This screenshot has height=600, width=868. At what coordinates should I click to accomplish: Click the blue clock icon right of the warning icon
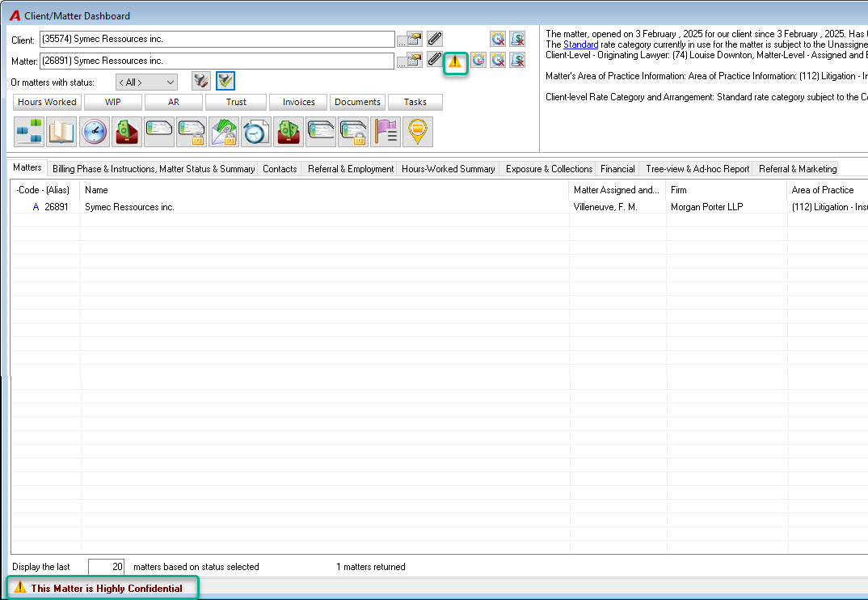tap(478, 60)
